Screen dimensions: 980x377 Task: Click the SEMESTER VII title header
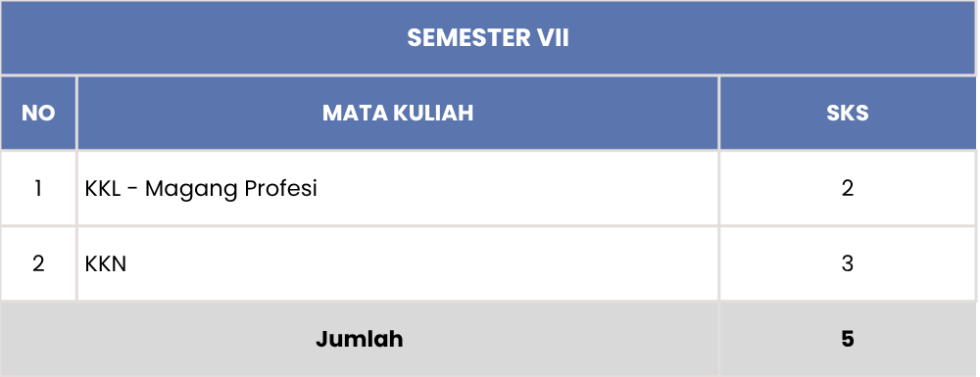pyautogui.click(x=488, y=37)
